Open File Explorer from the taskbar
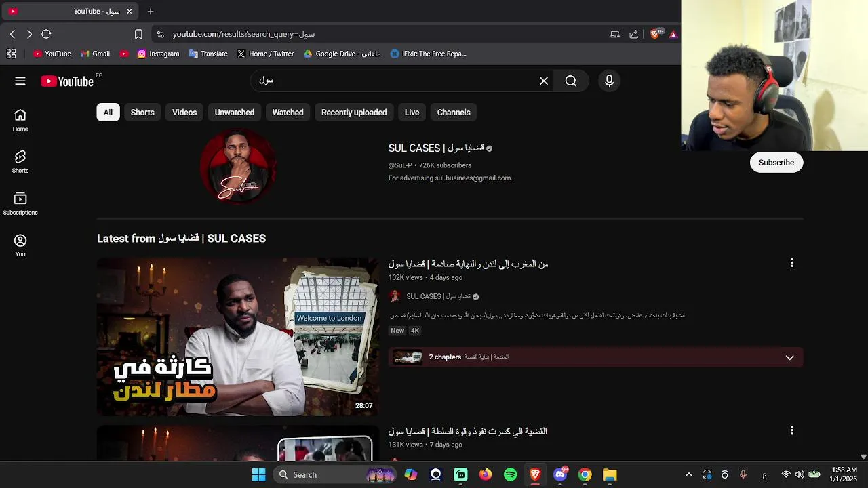The width and height of the screenshot is (868, 488). pos(610,474)
